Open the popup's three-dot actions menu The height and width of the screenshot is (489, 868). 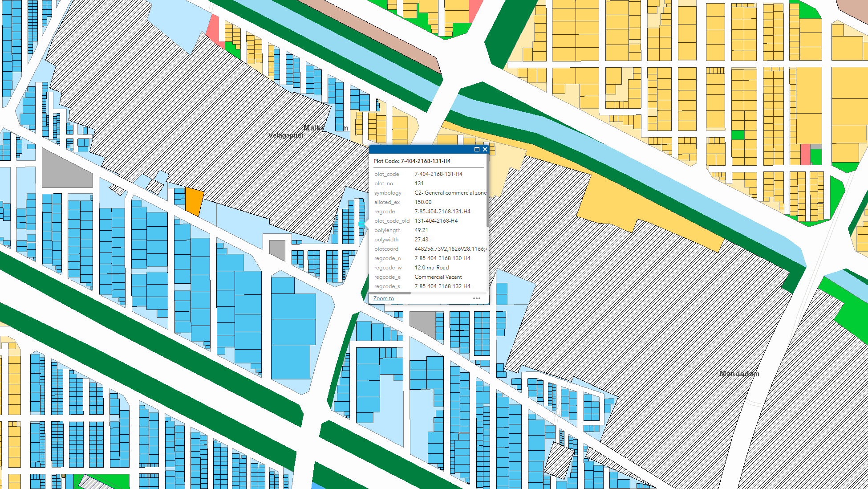click(x=477, y=298)
